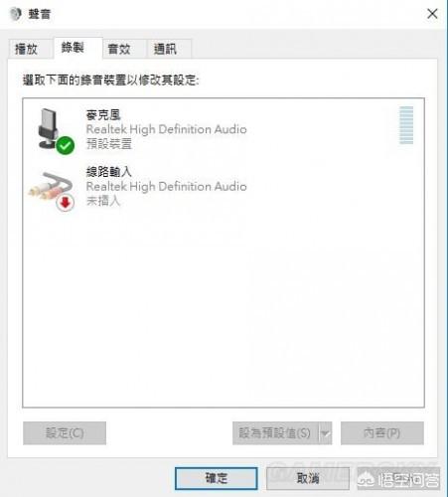448x497 pixels.
Task: Click the 未插入 status text of line-in
Action: pyautogui.click(x=103, y=201)
